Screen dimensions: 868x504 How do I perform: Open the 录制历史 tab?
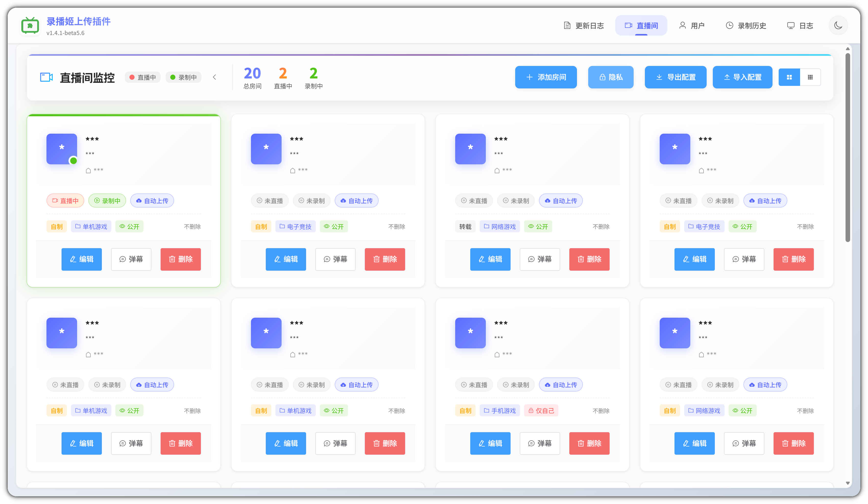(x=746, y=26)
